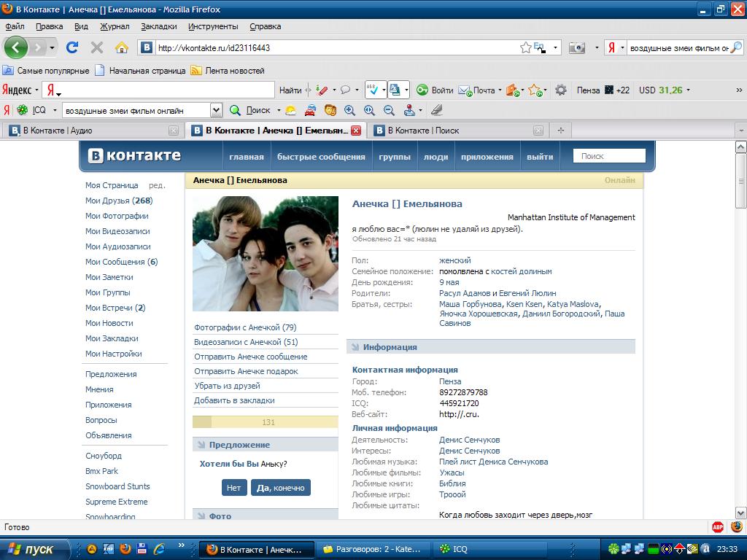747x560 pixels.
Task: Click the speech bubble icon on the Yandex bar
Action: (x=345, y=90)
